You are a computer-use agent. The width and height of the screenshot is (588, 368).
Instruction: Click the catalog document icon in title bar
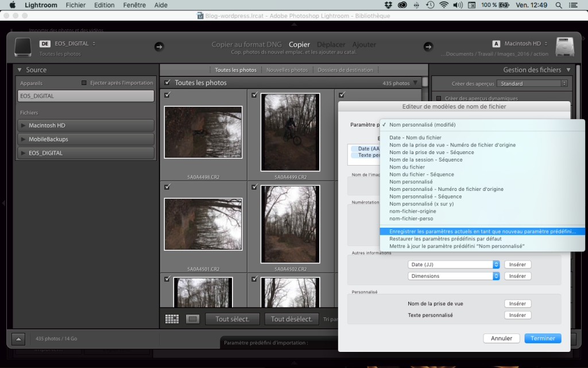(x=200, y=16)
